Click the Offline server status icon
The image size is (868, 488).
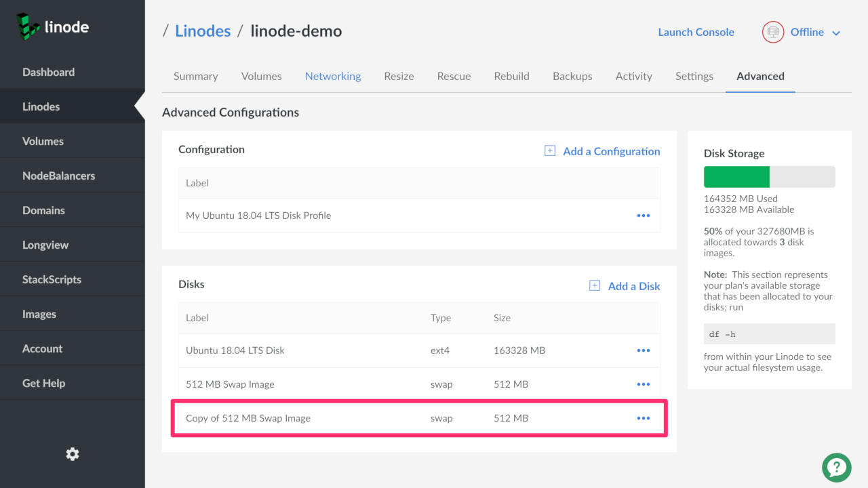pos(773,32)
